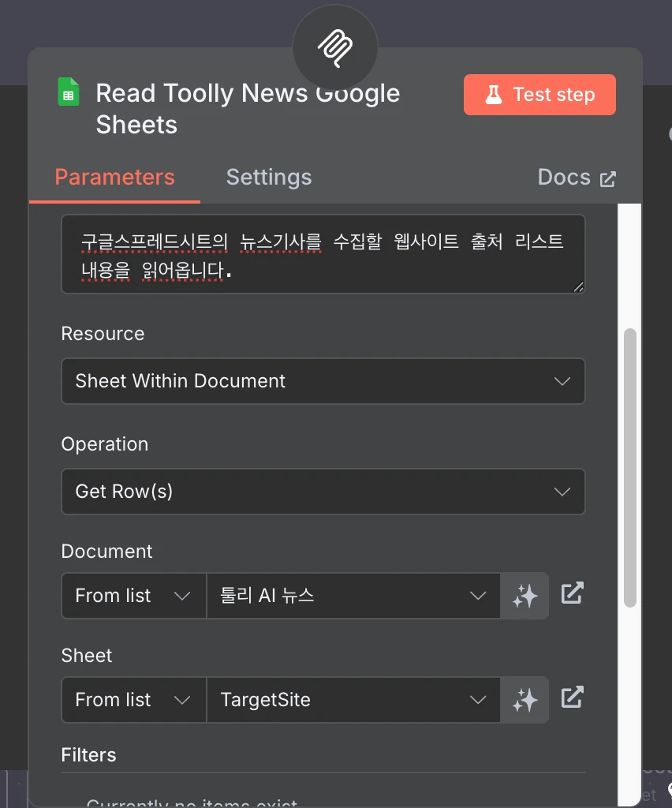Click the Filters heading

88,755
